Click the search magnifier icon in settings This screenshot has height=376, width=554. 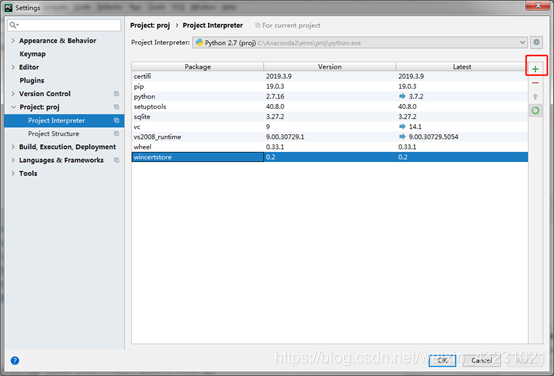(x=13, y=25)
